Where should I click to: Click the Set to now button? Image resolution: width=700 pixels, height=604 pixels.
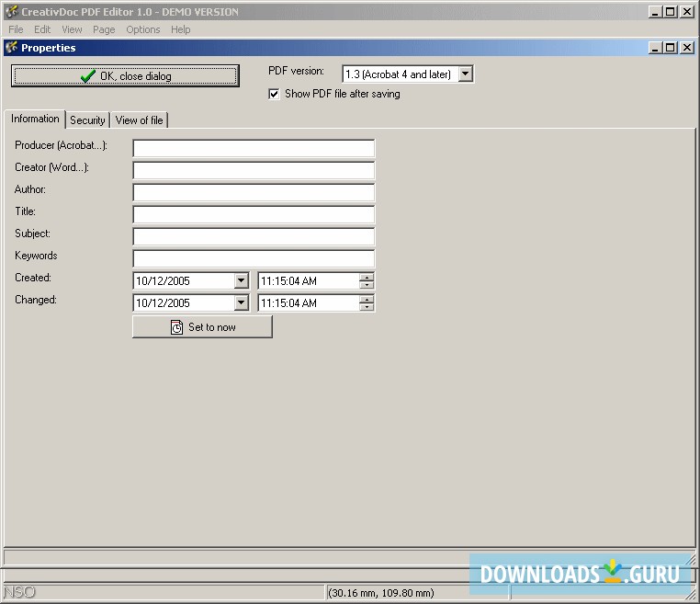[x=202, y=327]
